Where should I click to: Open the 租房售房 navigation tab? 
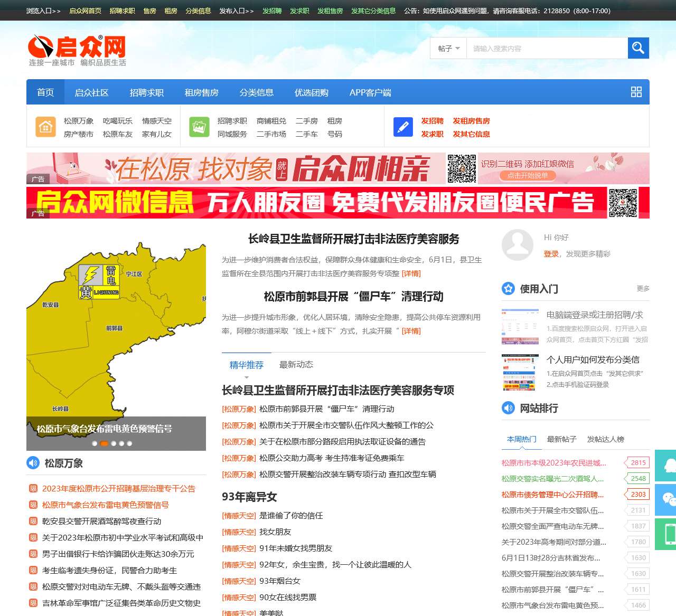coord(202,92)
